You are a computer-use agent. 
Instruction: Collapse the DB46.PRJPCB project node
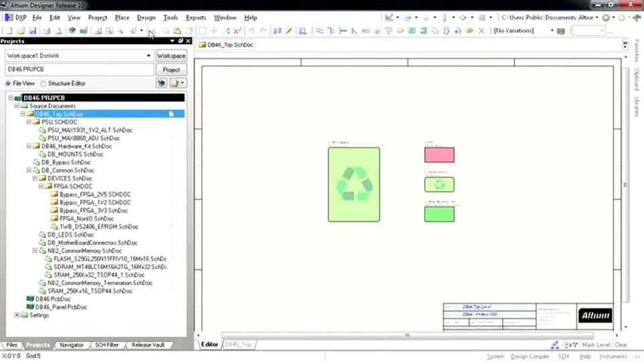coord(11,98)
